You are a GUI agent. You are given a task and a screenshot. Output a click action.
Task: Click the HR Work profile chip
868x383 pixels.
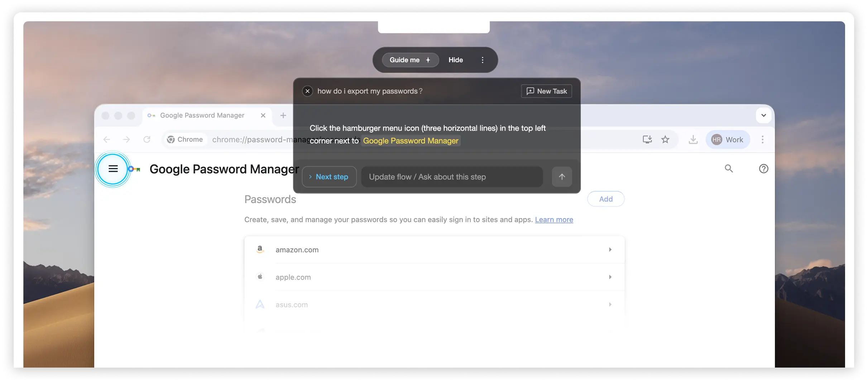(728, 140)
